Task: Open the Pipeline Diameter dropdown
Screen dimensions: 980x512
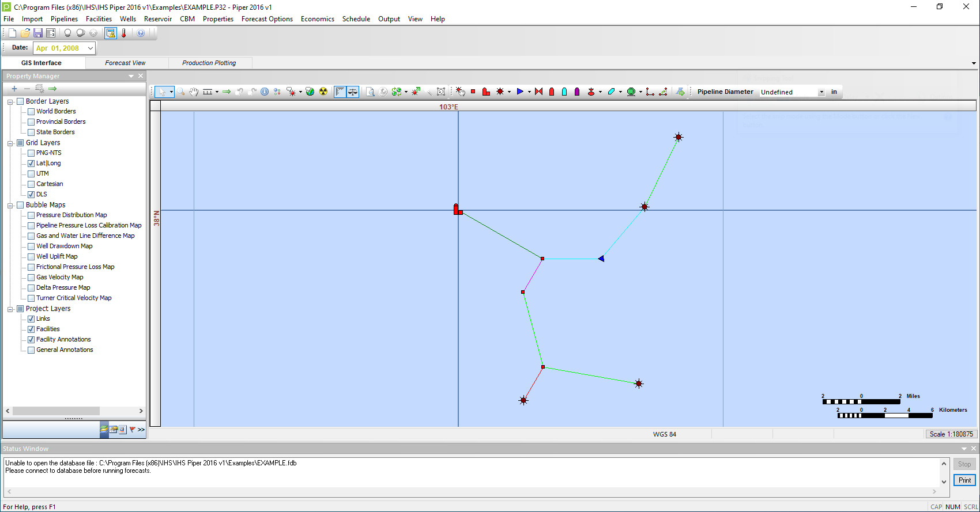Action: point(821,92)
